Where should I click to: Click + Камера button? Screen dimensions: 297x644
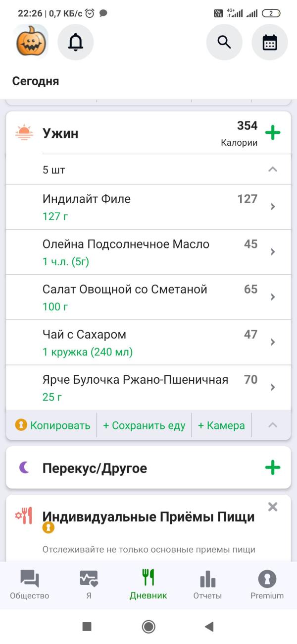click(221, 425)
